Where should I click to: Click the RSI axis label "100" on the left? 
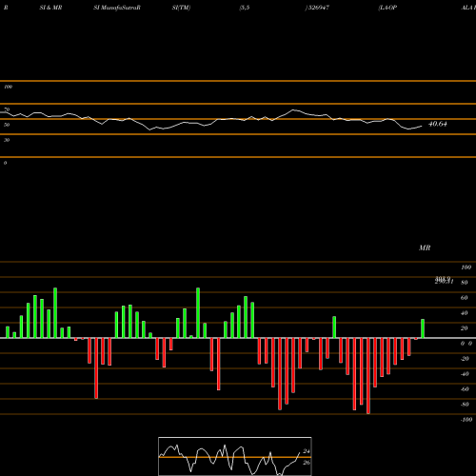pos(8,87)
